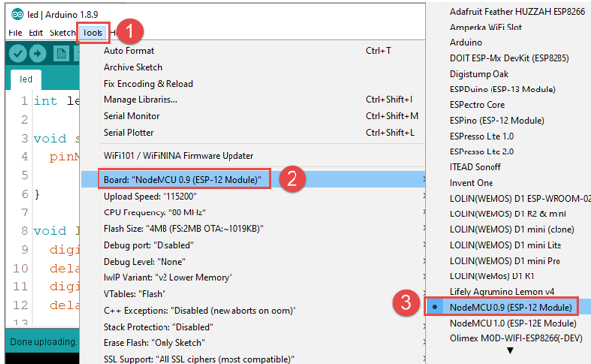Expand Flash Size 4MB submenu

point(252,229)
